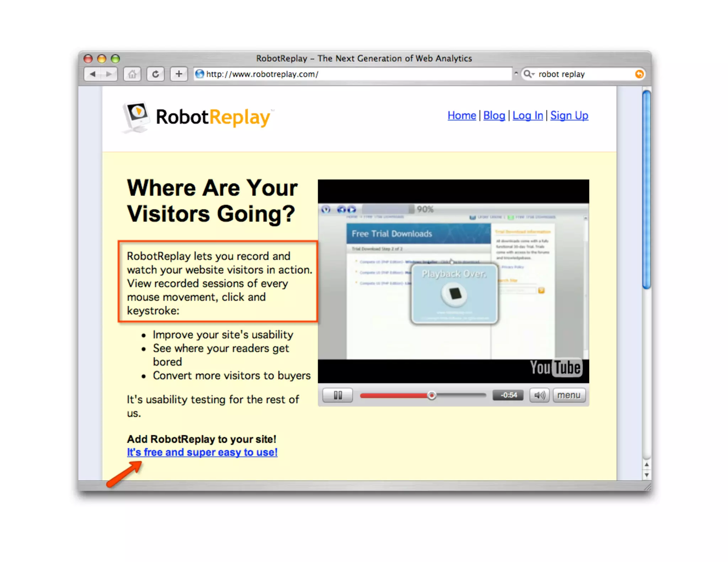Click the video progress slider knob
The height and width of the screenshot is (562, 728).
(432, 395)
